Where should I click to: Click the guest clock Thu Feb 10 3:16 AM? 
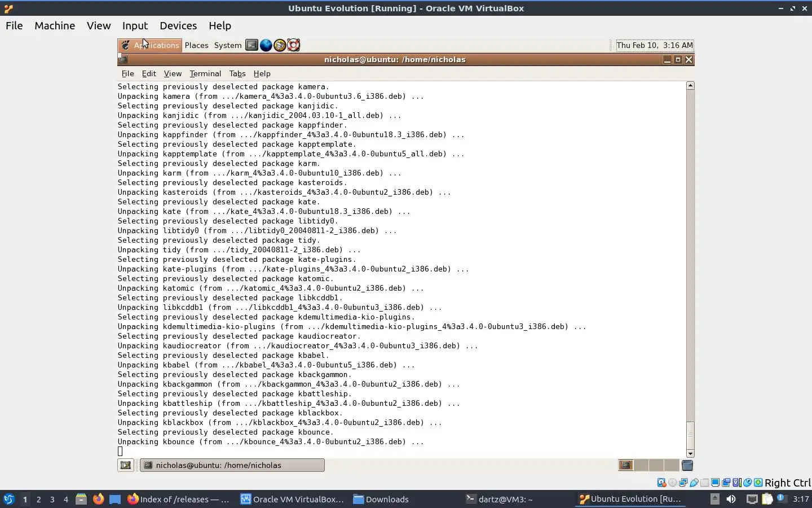(655, 45)
